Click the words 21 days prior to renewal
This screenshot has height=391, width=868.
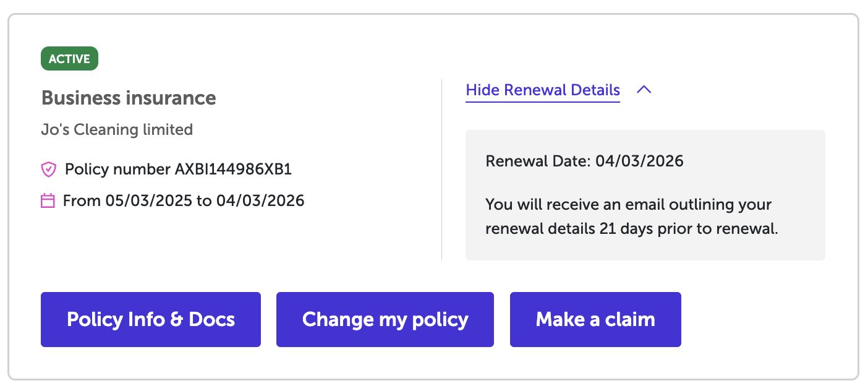[689, 229]
